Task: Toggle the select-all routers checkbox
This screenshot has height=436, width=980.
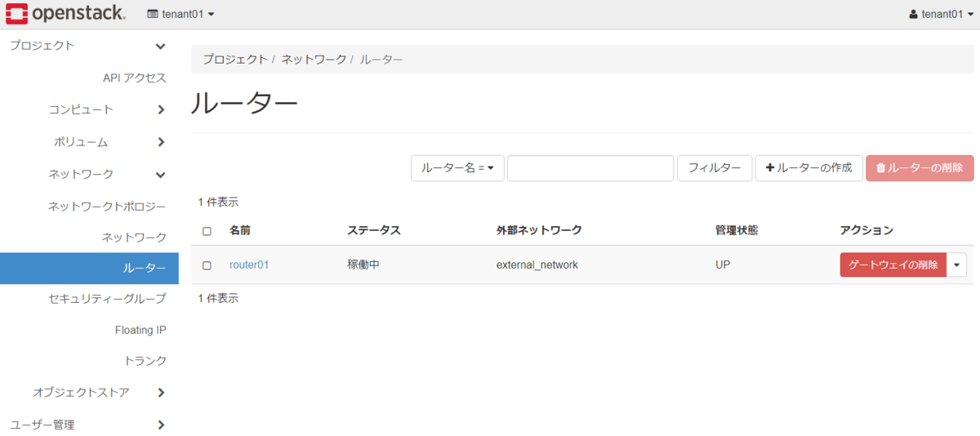Action: [x=207, y=231]
